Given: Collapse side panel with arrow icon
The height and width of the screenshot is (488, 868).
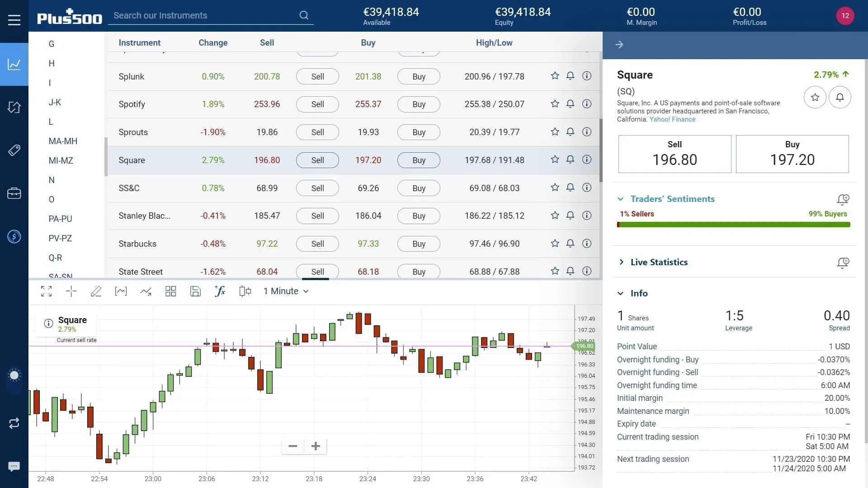Looking at the screenshot, I should (x=619, y=44).
